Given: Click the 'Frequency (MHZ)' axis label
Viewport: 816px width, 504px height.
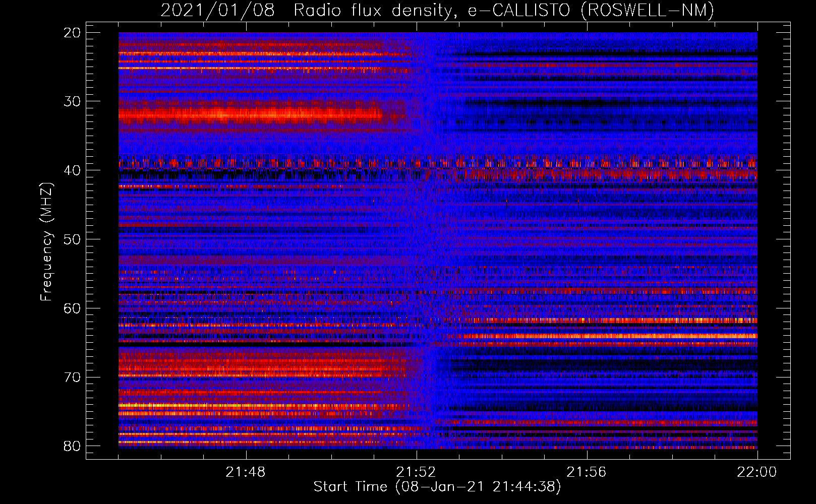Looking at the screenshot, I should (x=46, y=242).
